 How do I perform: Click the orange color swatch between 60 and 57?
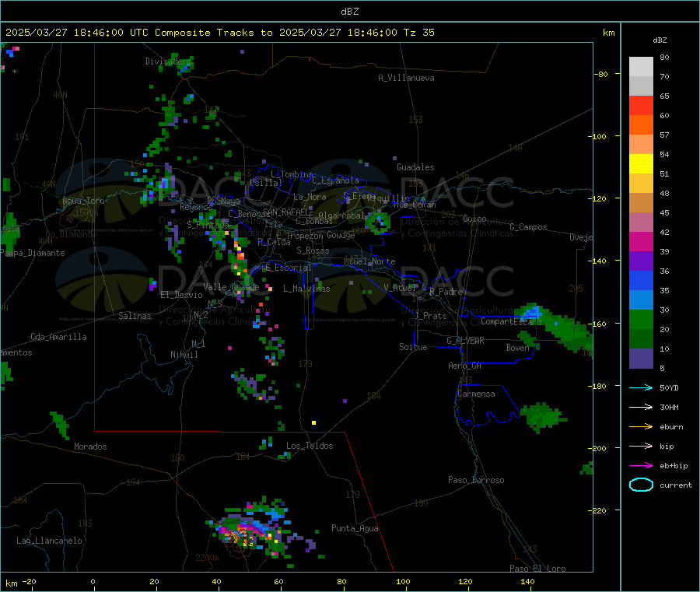[641, 125]
